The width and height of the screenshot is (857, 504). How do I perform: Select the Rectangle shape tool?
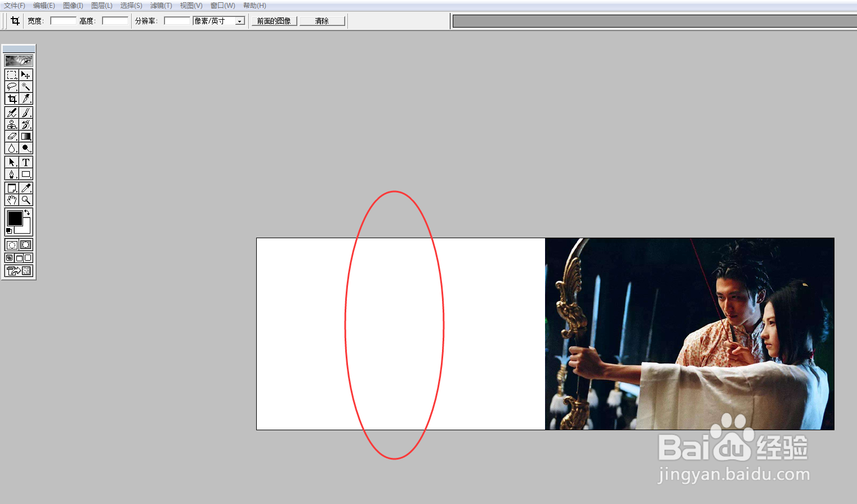coord(26,174)
